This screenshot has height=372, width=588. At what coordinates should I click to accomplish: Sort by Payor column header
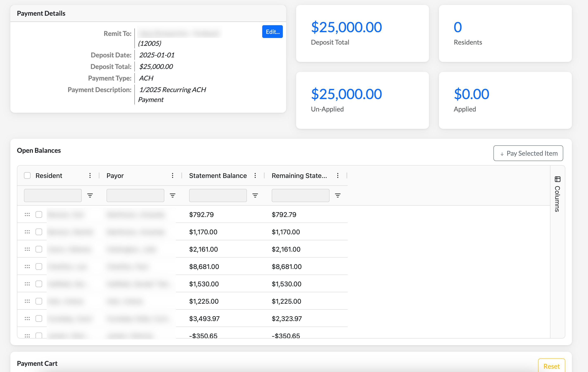tap(115, 175)
